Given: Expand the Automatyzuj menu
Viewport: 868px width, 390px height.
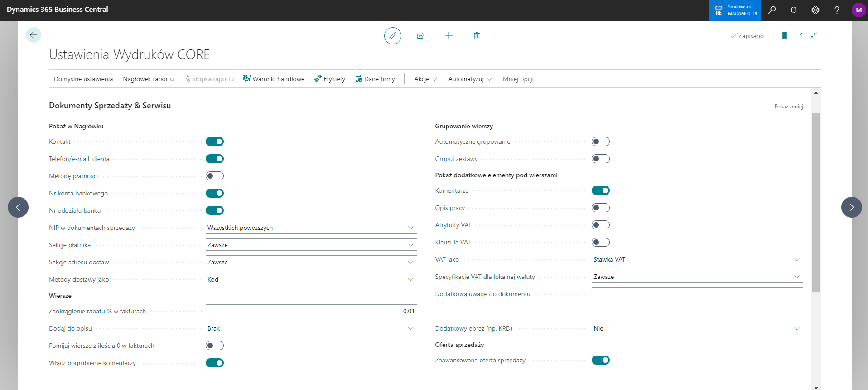Looking at the screenshot, I should click(470, 79).
